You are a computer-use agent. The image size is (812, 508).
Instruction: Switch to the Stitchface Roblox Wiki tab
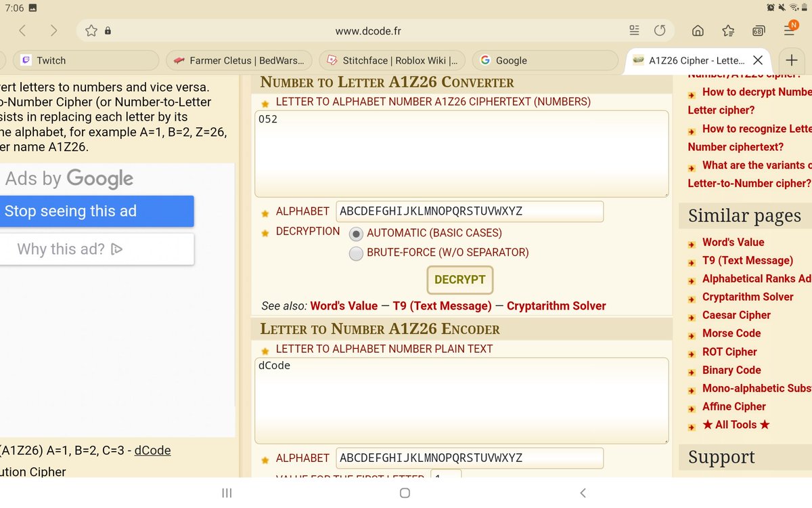tap(392, 60)
